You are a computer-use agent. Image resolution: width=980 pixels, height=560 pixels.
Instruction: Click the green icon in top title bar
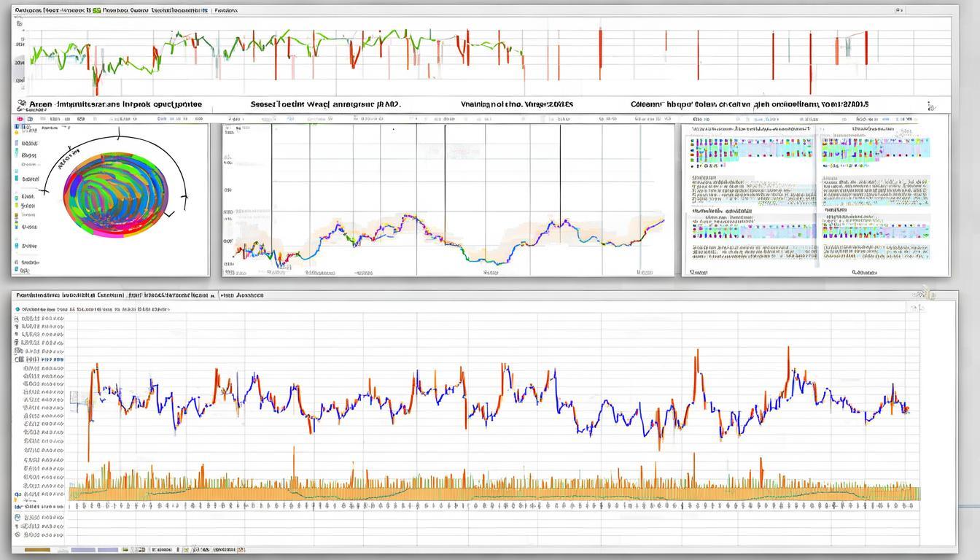(96, 11)
